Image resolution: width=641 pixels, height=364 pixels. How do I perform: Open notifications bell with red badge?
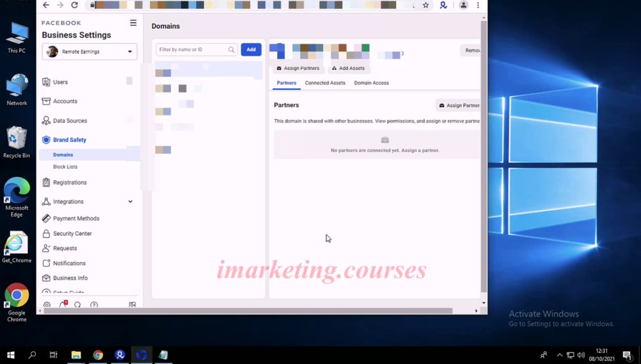[63, 304]
